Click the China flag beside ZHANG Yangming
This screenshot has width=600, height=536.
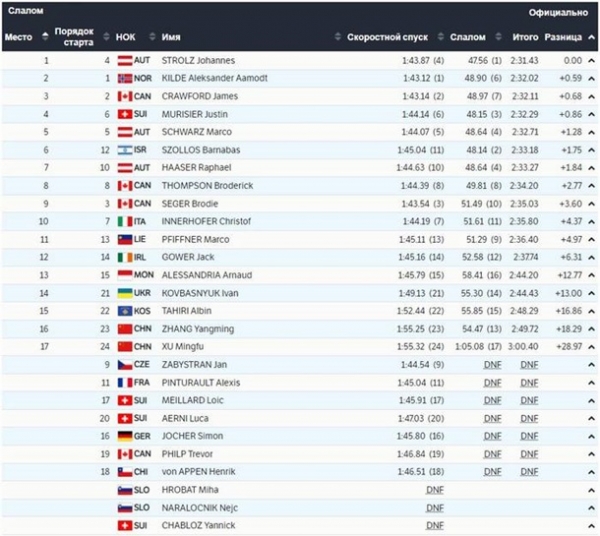[x=125, y=329]
